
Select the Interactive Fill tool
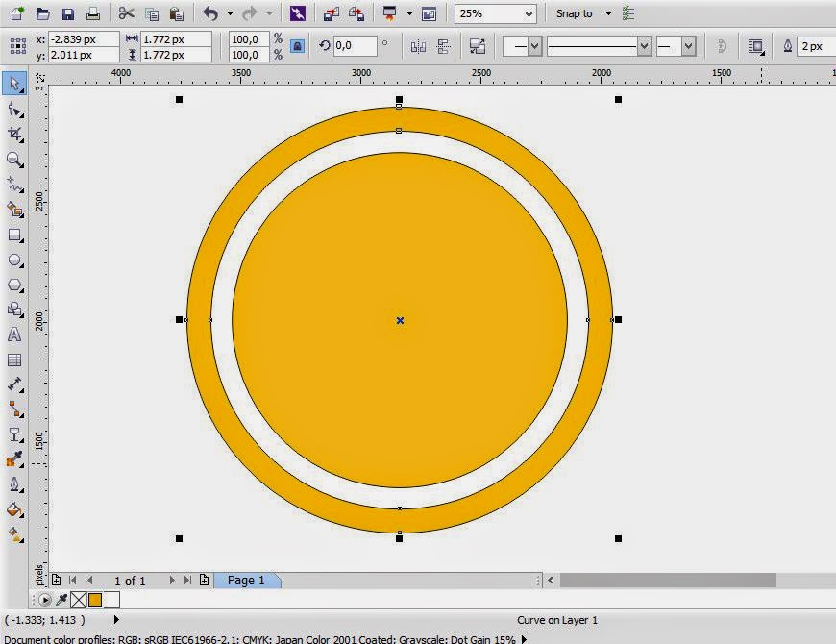[x=15, y=534]
